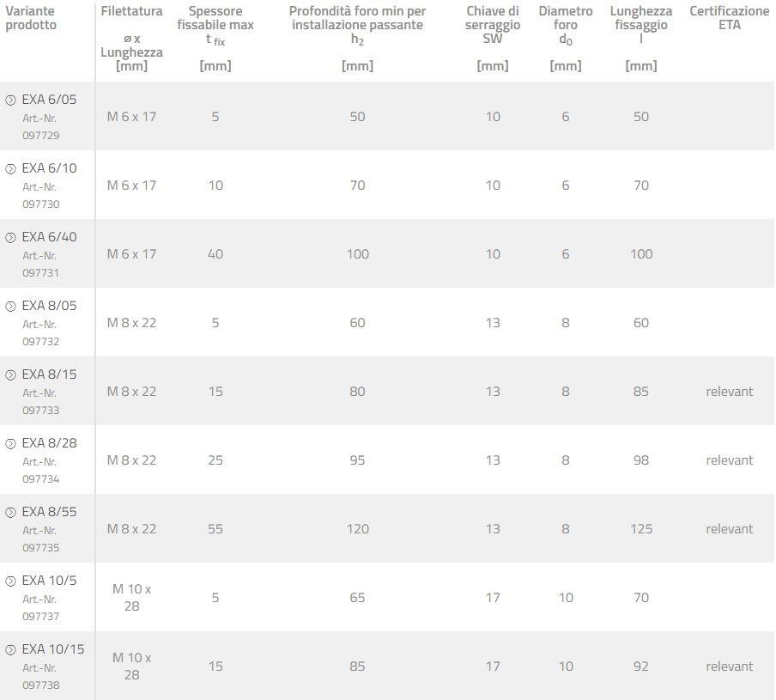The height and width of the screenshot is (700, 776).
Task: Click the circled arrow next to EXA 8/28
Action: [x=10, y=444]
